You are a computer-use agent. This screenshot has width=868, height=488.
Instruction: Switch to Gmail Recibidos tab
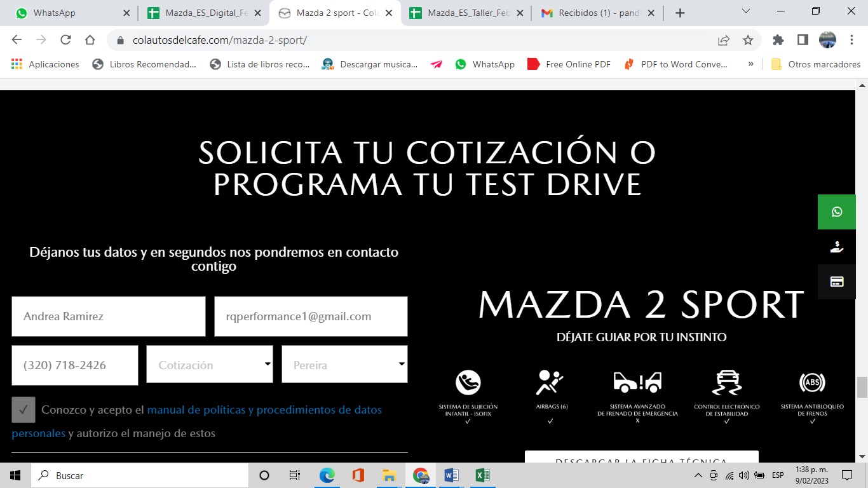click(597, 13)
